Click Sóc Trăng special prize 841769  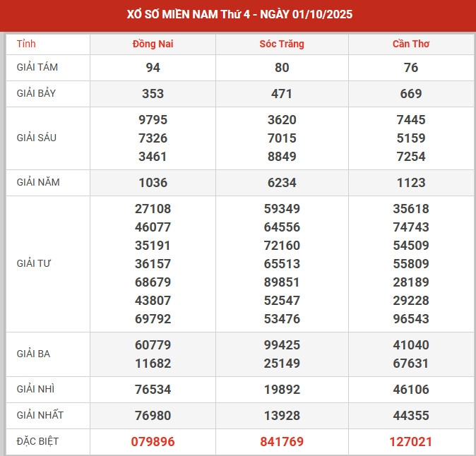click(282, 442)
